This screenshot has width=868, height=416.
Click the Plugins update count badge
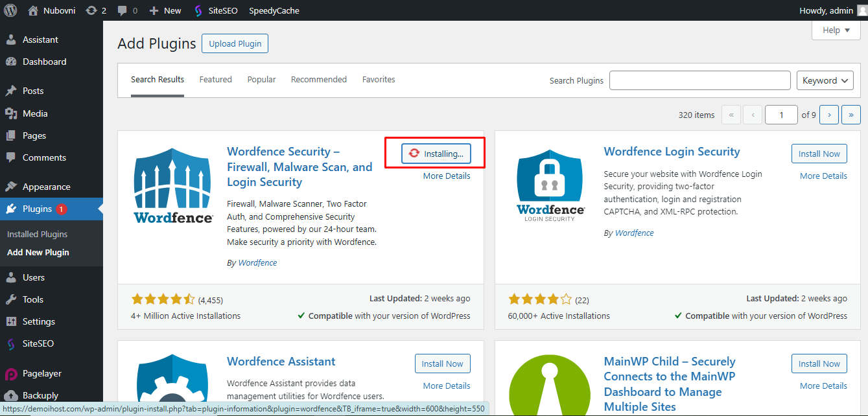[x=61, y=209]
